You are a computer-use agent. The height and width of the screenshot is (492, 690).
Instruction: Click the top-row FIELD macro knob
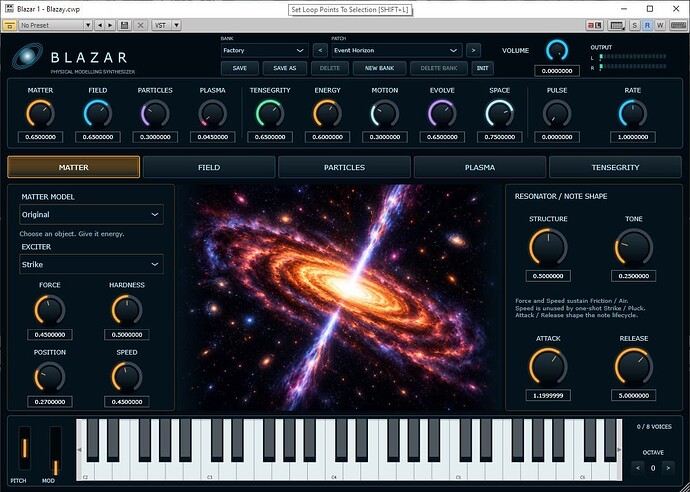(x=98, y=114)
